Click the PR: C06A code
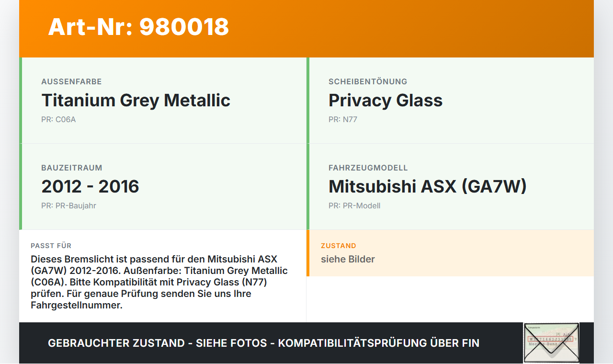Image resolution: width=613 pixels, height=364 pixels. pyautogui.click(x=58, y=120)
